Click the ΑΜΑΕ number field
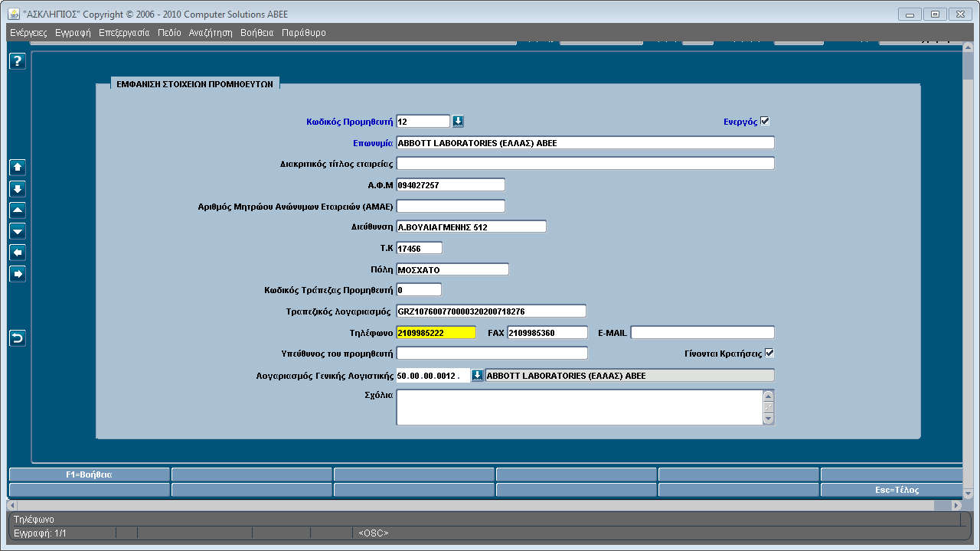This screenshot has width=980, height=551. pyautogui.click(x=450, y=206)
